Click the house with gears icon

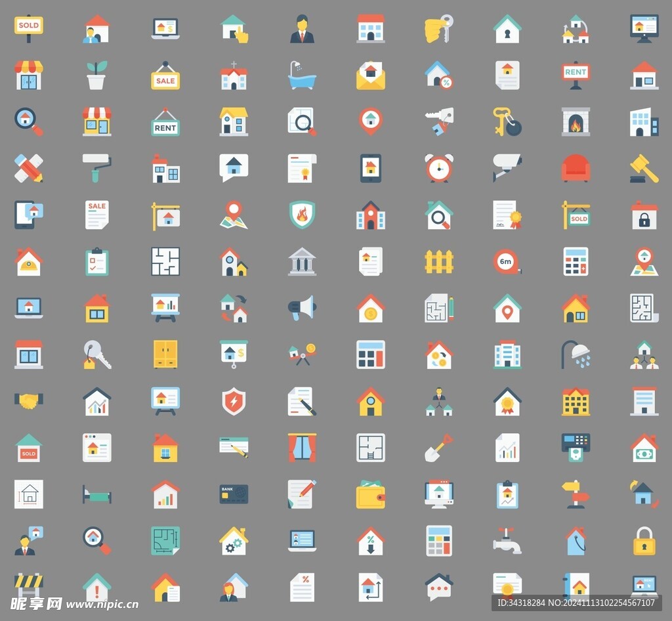[234, 541]
